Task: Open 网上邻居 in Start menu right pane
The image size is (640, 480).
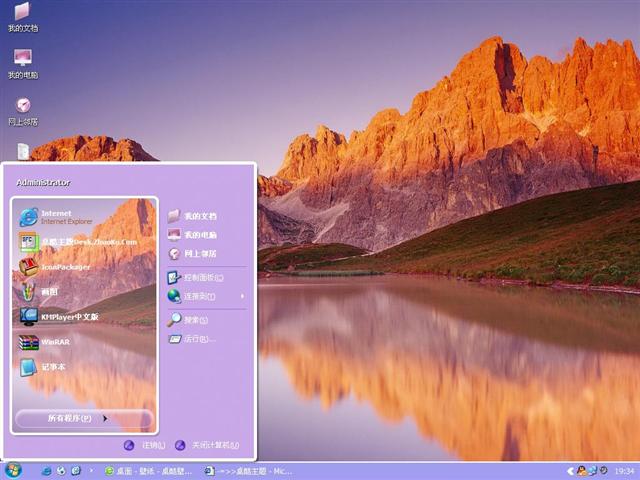Action: (x=192, y=253)
